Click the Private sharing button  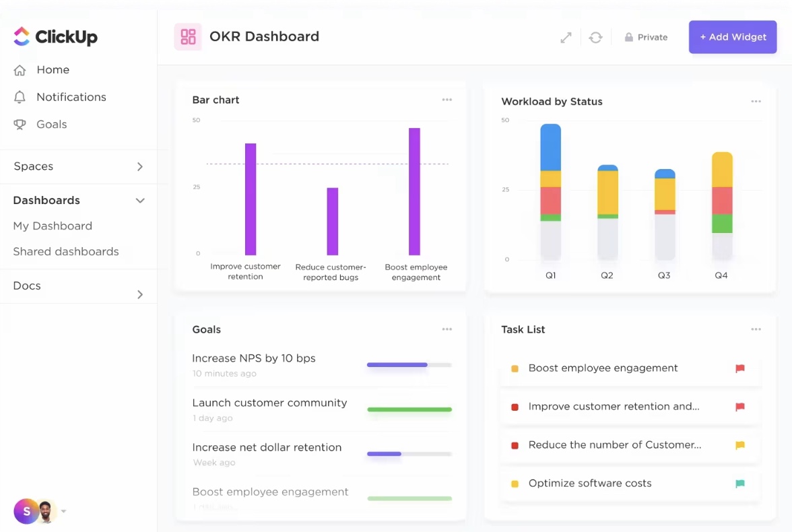click(x=646, y=38)
